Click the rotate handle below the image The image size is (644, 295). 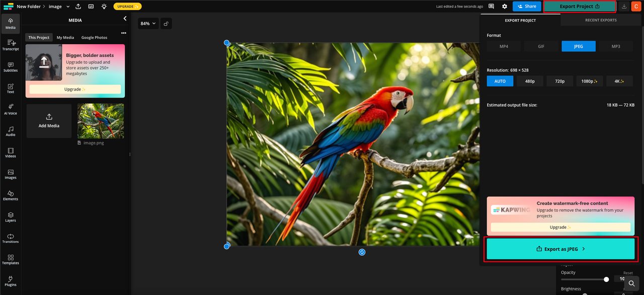(362, 252)
